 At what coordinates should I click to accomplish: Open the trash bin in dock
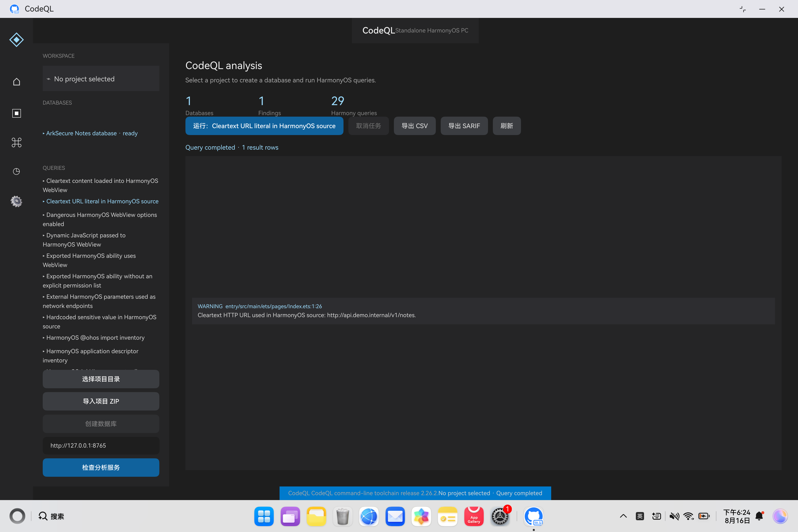343,516
